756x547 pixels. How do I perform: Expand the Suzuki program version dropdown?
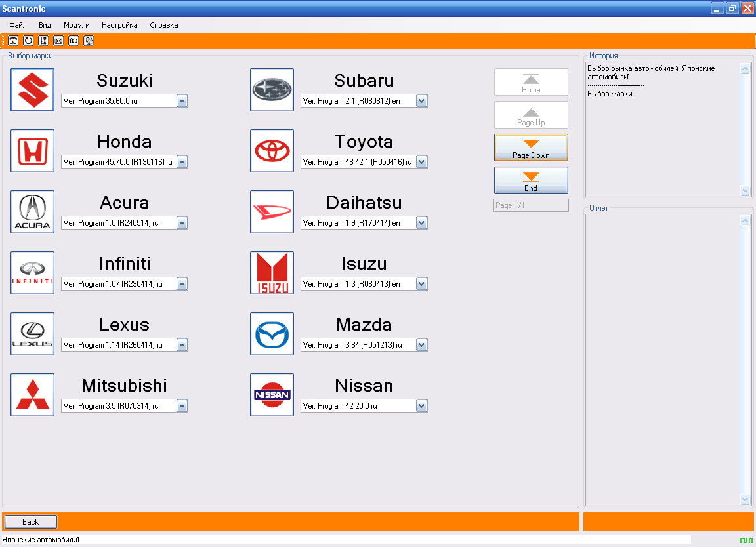(x=182, y=101)
